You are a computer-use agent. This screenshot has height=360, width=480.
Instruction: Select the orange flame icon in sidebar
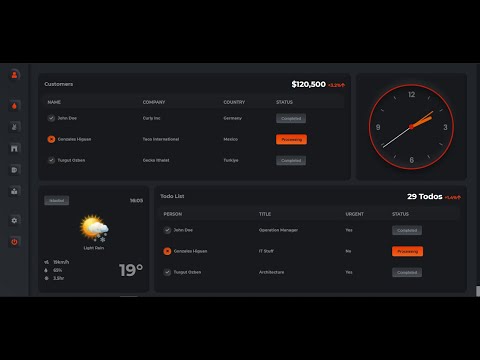point(14,106)
